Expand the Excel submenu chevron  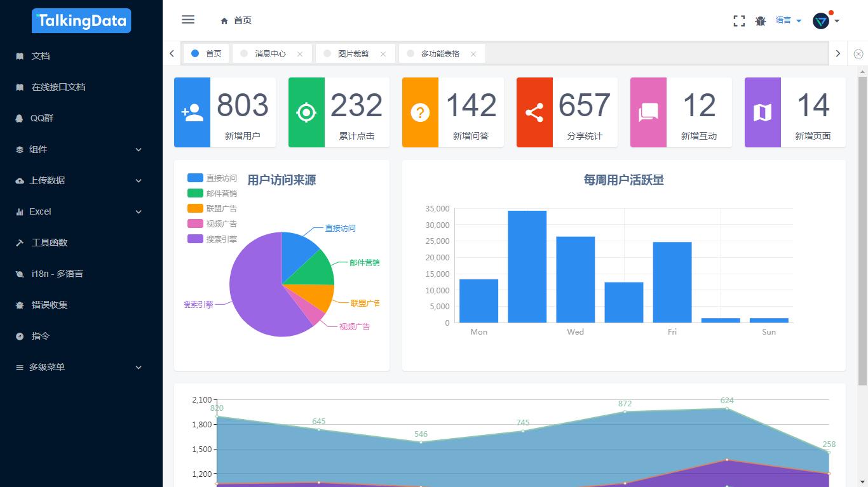(x=139, y=211)
